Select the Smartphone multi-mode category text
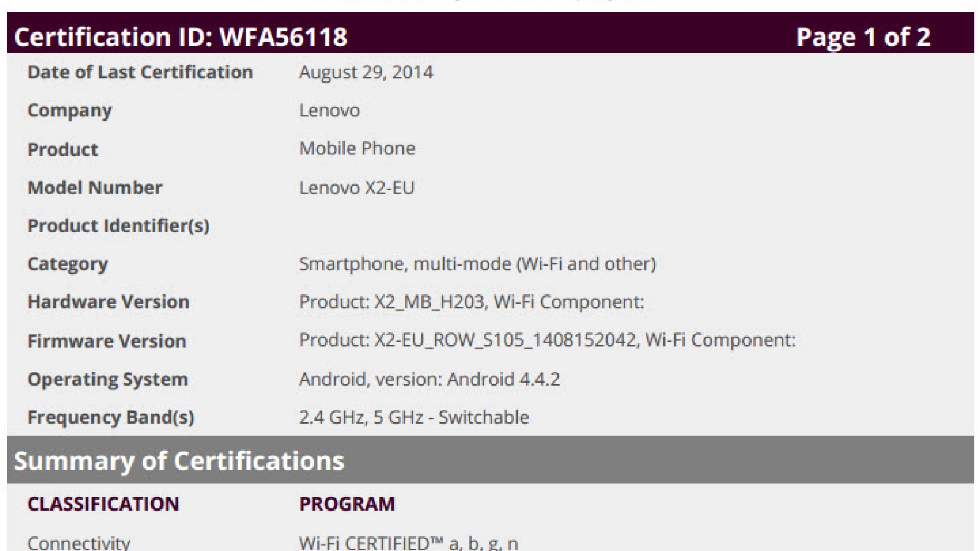 (x=477, y=264)
